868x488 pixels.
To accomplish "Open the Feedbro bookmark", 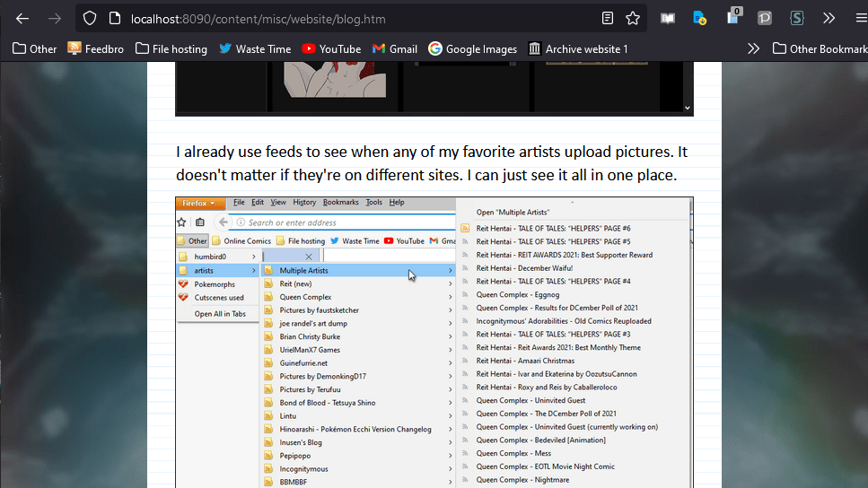I will (x=95, y=48).
